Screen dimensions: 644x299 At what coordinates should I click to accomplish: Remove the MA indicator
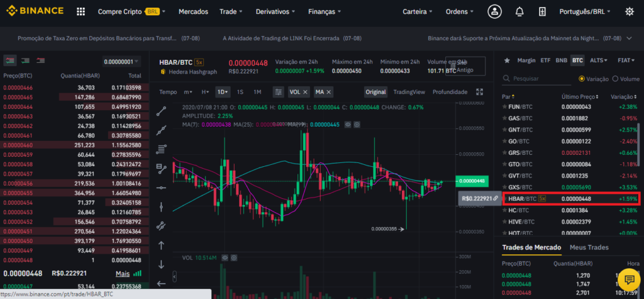[329, 92]
